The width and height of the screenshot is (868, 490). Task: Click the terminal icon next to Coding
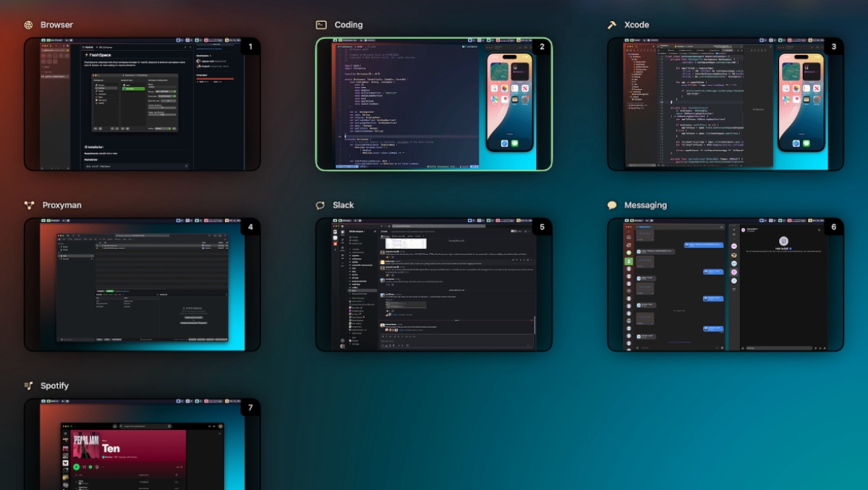click(x=321, y=25)
